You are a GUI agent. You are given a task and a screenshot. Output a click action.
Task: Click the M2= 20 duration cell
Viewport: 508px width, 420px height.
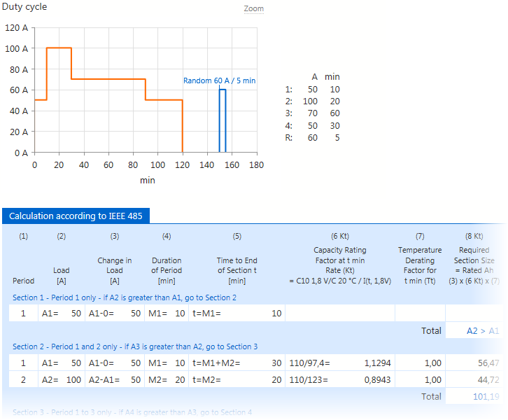coord(167,379)
